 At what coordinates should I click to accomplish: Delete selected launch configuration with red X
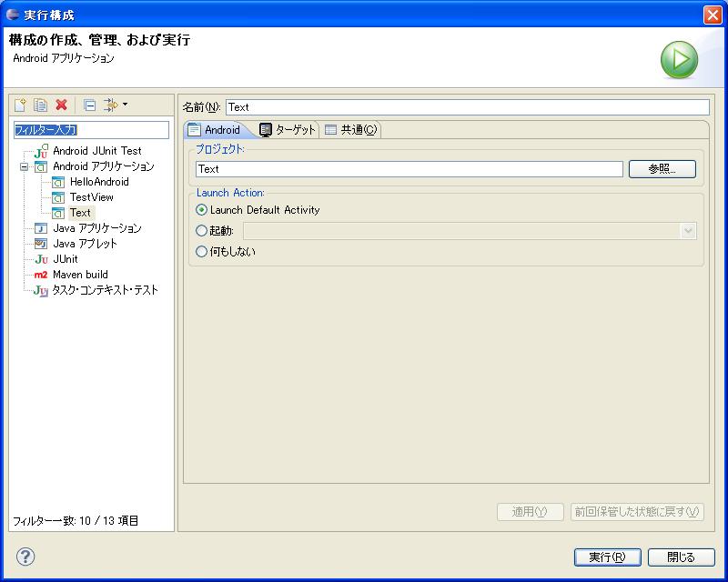pos(61,105)
